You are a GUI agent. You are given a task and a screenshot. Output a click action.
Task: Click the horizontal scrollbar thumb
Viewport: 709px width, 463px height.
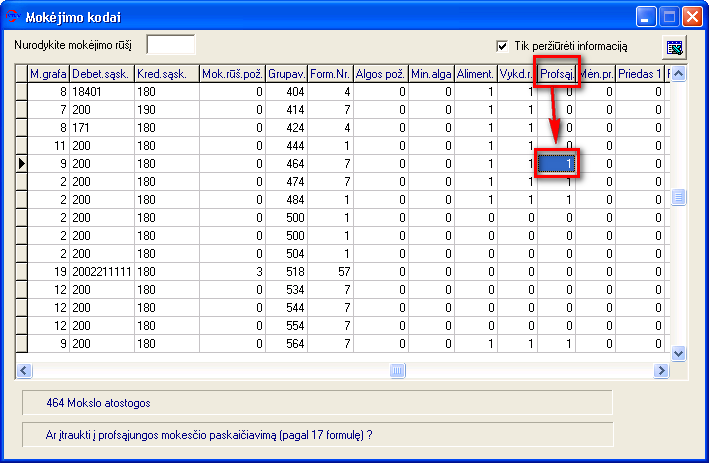pyautogui.click(x=397, y=371)
